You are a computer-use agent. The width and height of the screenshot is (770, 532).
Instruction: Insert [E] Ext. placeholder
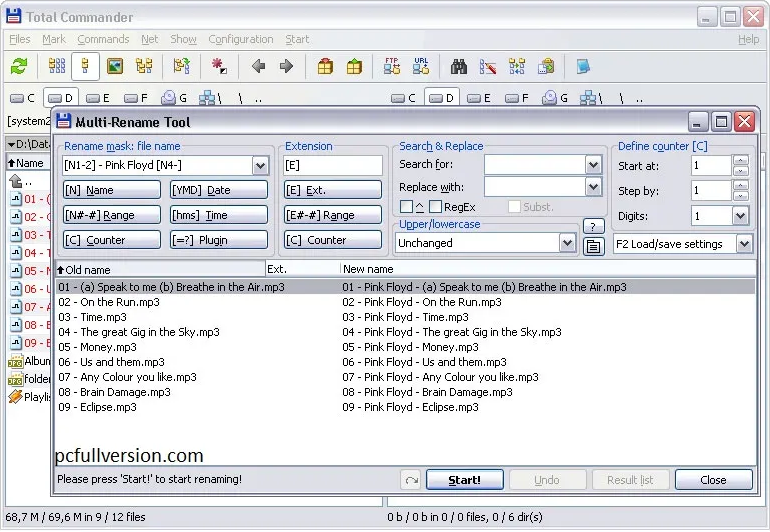tap(333, 190)
